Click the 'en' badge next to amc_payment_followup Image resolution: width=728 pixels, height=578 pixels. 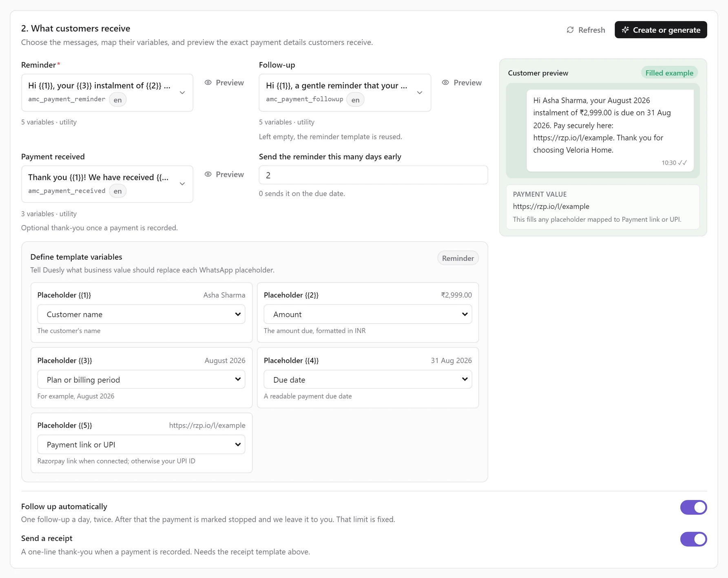(355, 99)
